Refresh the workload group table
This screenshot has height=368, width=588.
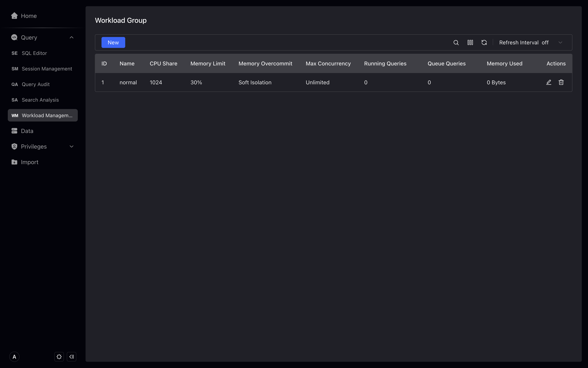(x=484, y=43)
